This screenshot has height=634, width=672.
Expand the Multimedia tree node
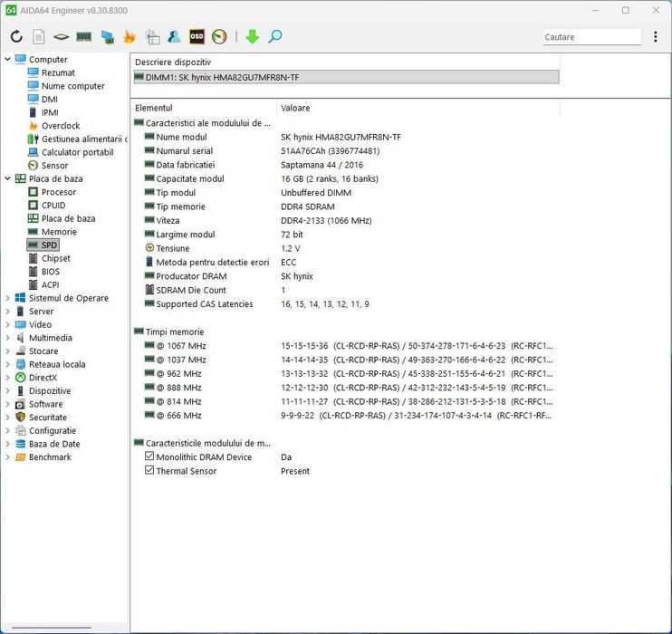[x=8, y=338]
